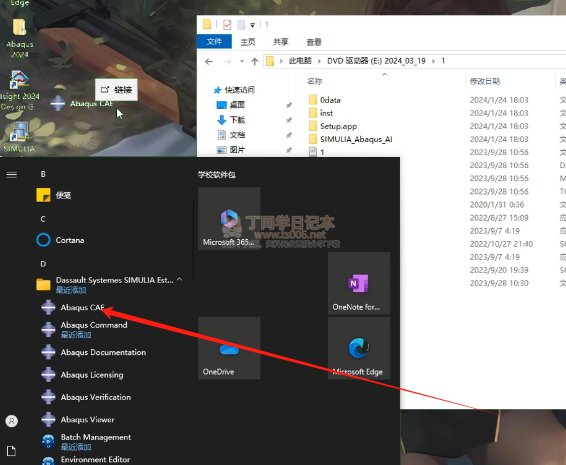Click the Start menu hamburger button
566x465 pixels.
(x=12, y=175)
